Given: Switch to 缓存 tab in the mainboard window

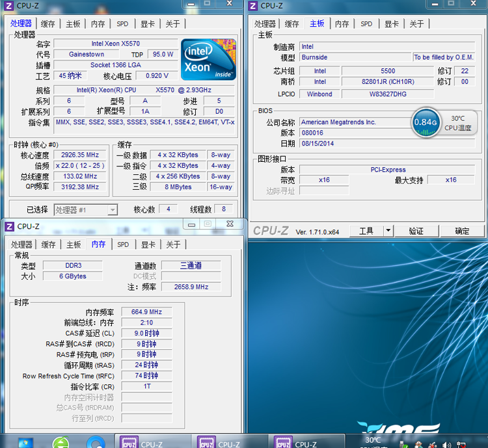Looking at the screenshot, I should click(292, 24).
